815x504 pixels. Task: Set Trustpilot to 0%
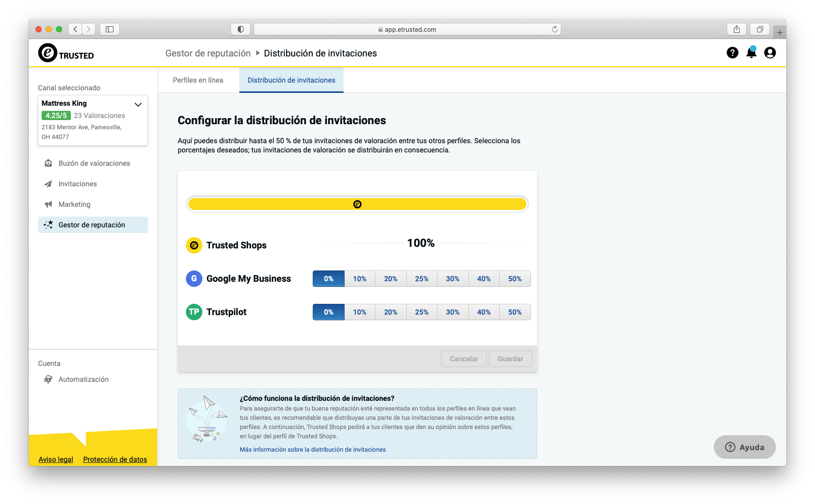click(x=329, y=312)
